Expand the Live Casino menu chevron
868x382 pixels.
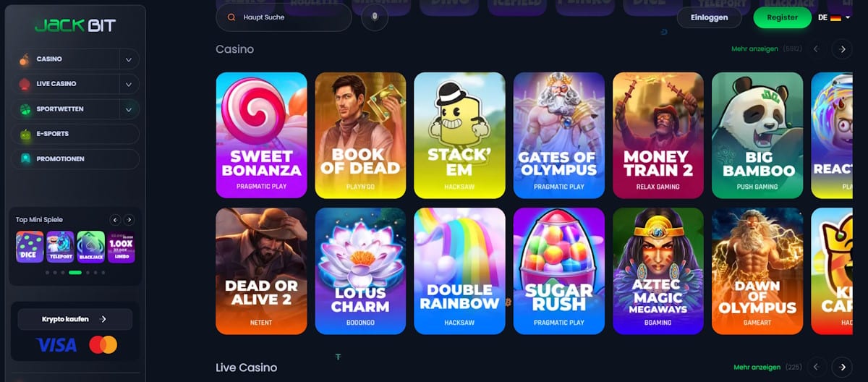click(x=128, y=84)
